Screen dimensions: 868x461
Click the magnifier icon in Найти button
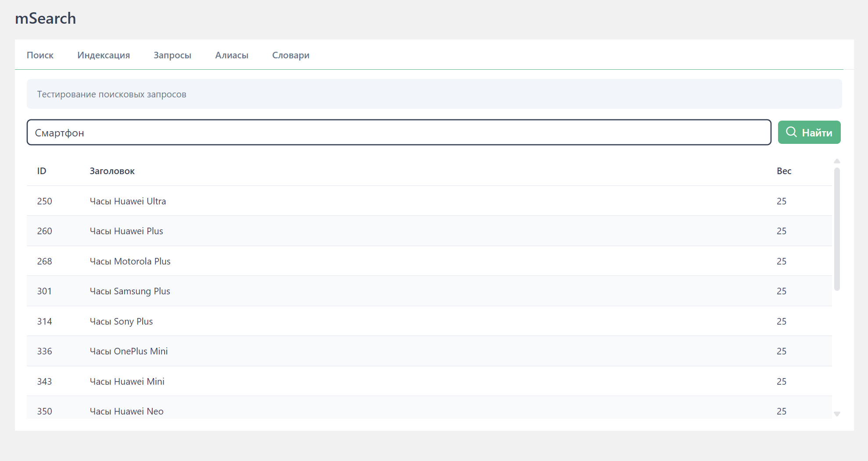pos(791,132)
